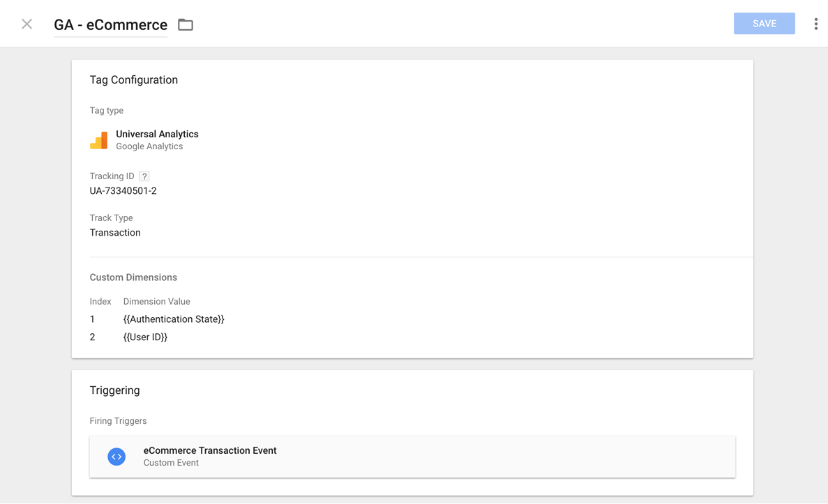Open the eCommerce Transaction Event trigger
Viewport: 828px width, 504px height.
pos(412,457)
